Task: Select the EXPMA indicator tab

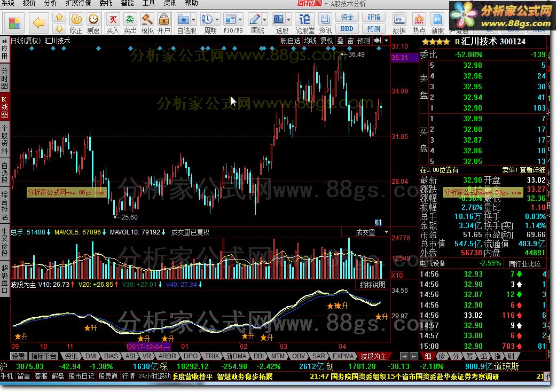Action: tap(343, 356)
